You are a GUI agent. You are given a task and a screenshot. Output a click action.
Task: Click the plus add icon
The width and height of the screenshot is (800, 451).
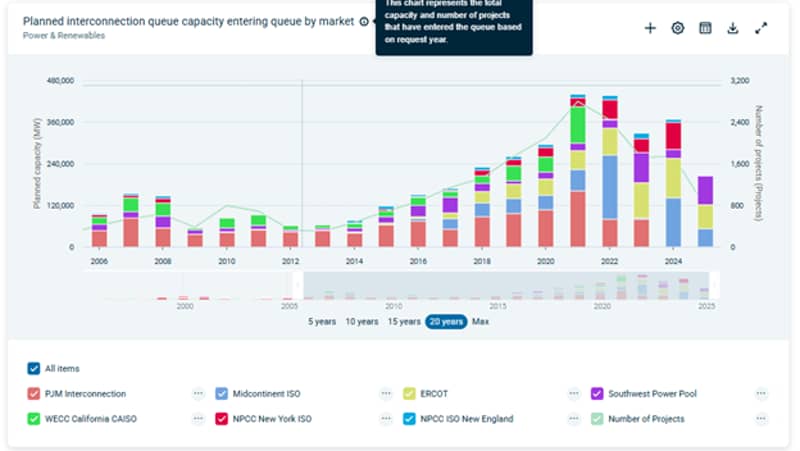pyautogui.click(x=650, y=28)
